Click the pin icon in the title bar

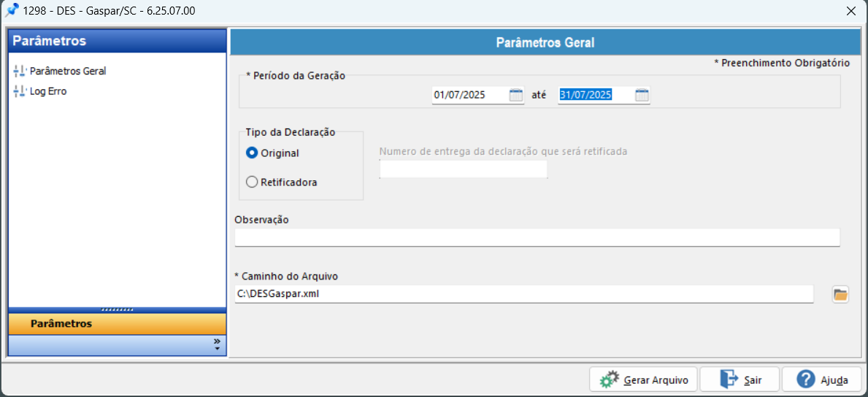[x=12, y=11]
